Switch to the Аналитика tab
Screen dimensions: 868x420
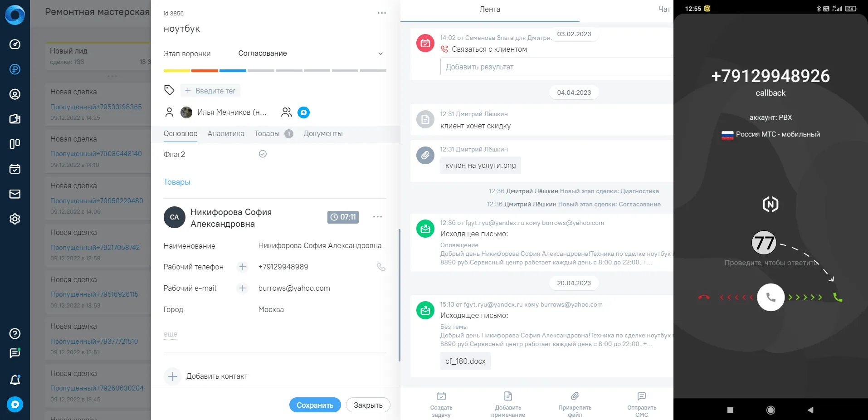click(226, 134)
